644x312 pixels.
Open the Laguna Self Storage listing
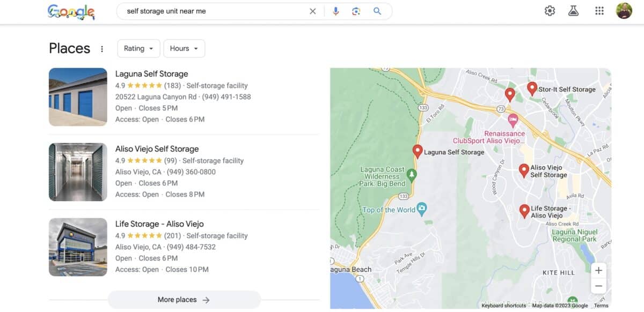coord(151,73)
